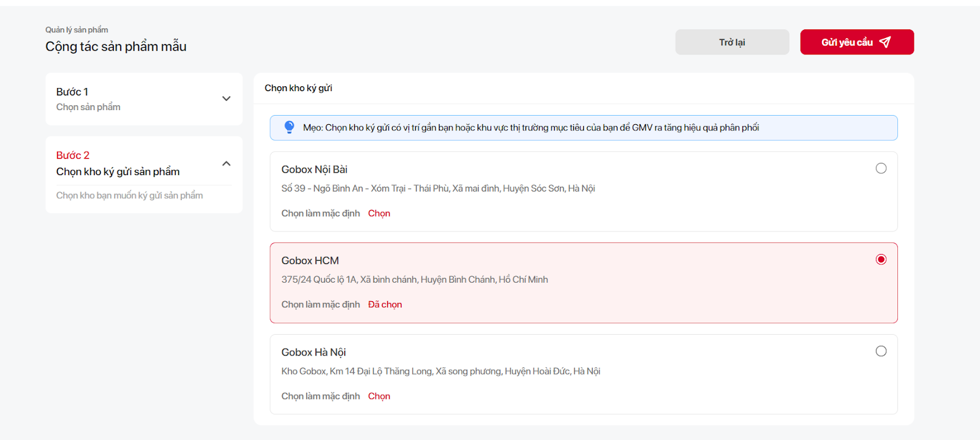This screenshot has width=980, height=440.
Task: Click the 375/24 Quốc lộ 1A address
Action: (x=415, y=280)
